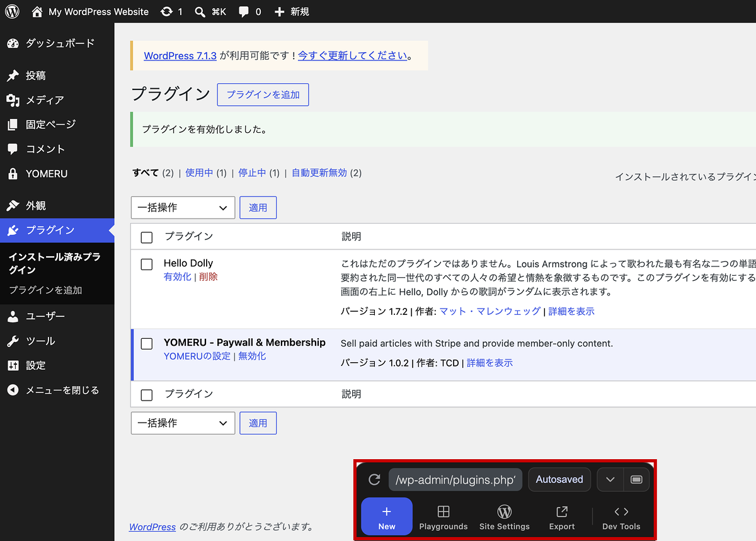
Task: Collapse sidebar with メニューを閉じる
Action: (x=57, y=390)
